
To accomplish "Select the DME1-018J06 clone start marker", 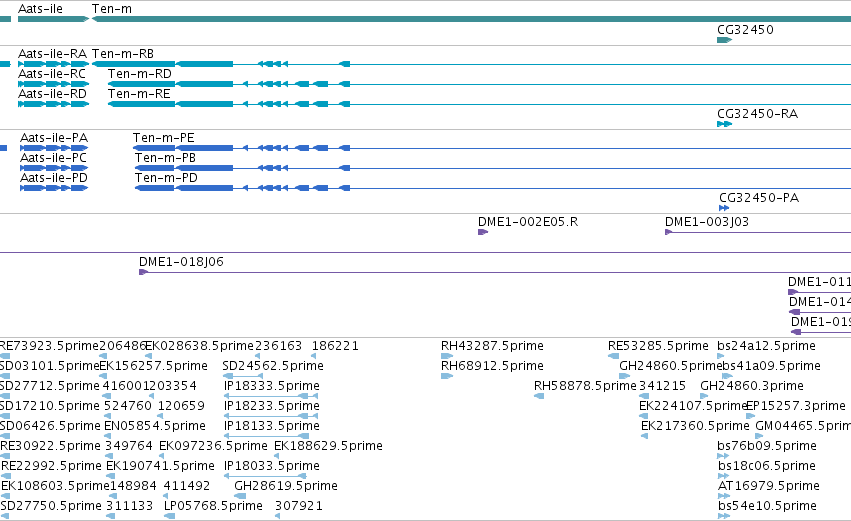I will [143, 272].
